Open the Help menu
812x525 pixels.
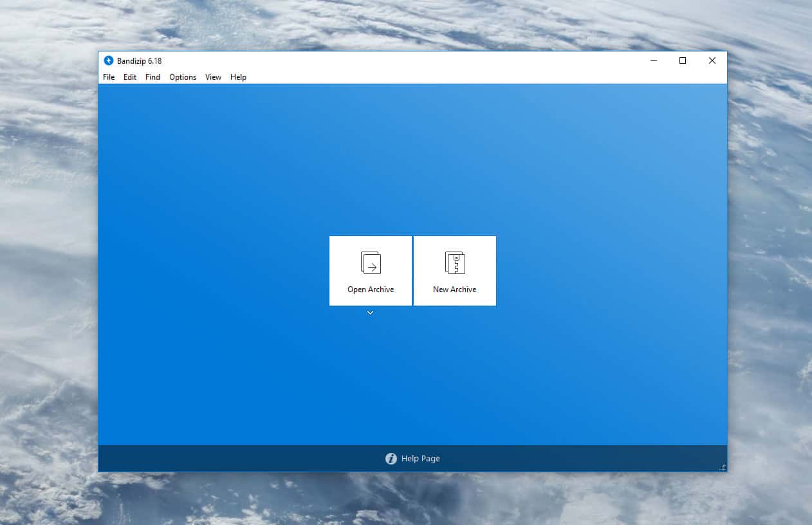click(238, 77)
